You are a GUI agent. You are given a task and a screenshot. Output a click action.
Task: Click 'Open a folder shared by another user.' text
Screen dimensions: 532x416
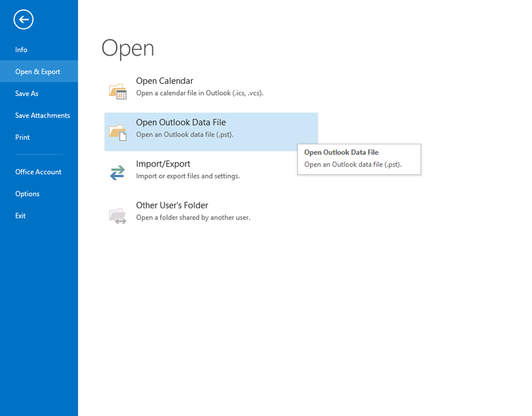click(193, 218)
